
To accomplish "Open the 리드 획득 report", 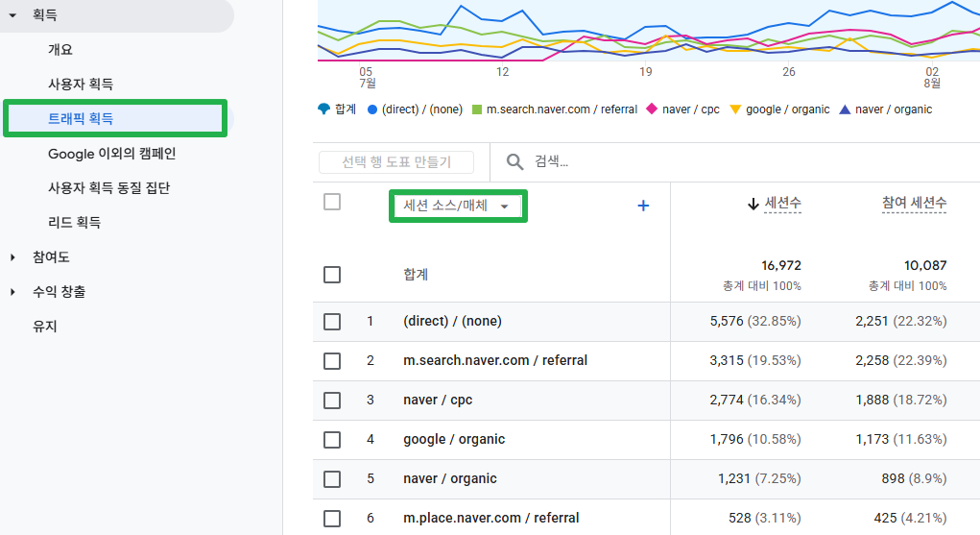I will pyautogui.click(x=74, y=222).
